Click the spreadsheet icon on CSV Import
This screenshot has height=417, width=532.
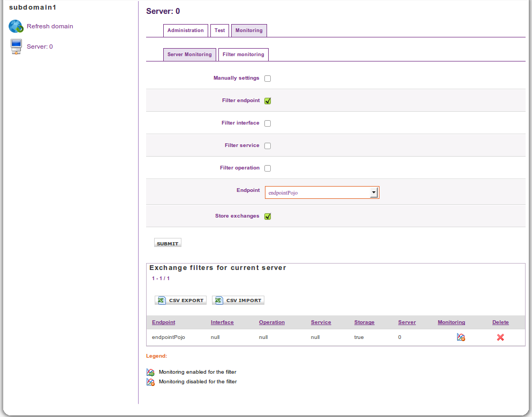point(218,300)
